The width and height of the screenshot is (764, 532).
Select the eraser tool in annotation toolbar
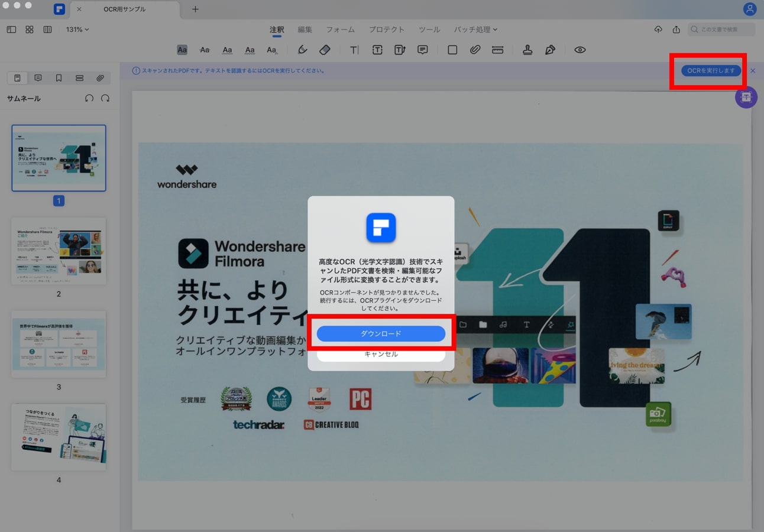coord(325,50)
